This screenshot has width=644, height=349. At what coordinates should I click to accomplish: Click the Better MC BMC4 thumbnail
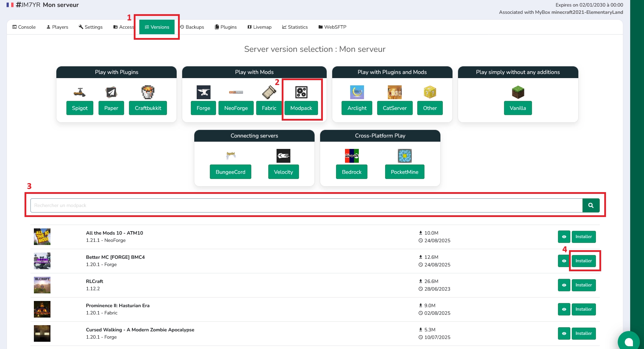pos(42,261)
